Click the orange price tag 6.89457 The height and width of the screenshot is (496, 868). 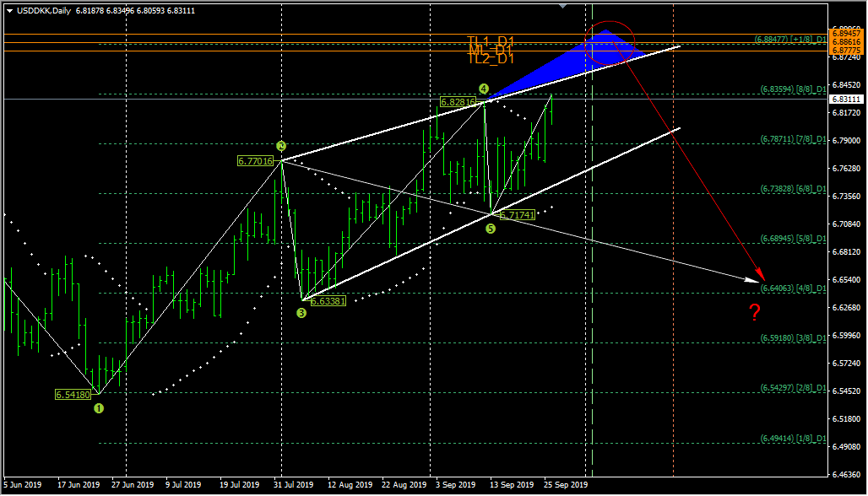click(846, 33)
